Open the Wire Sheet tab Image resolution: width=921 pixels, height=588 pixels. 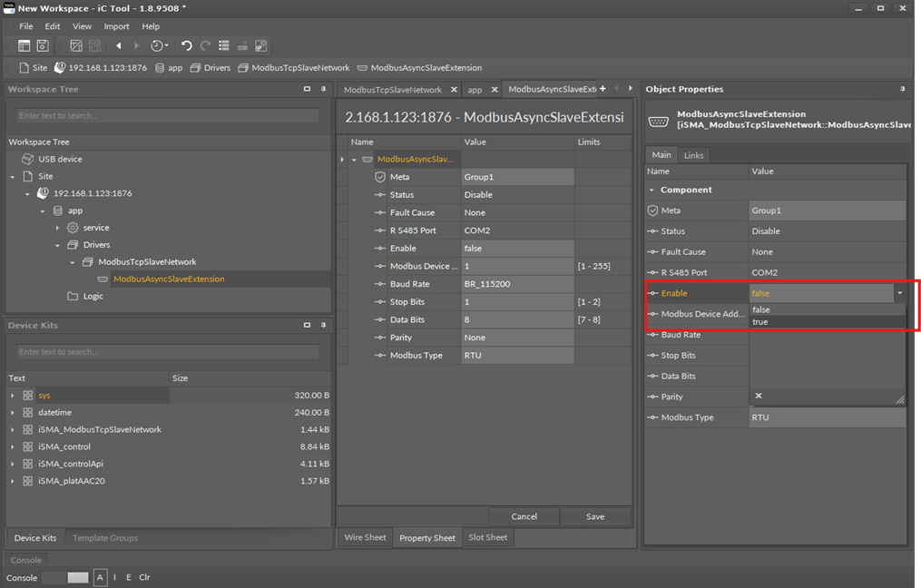365,537
